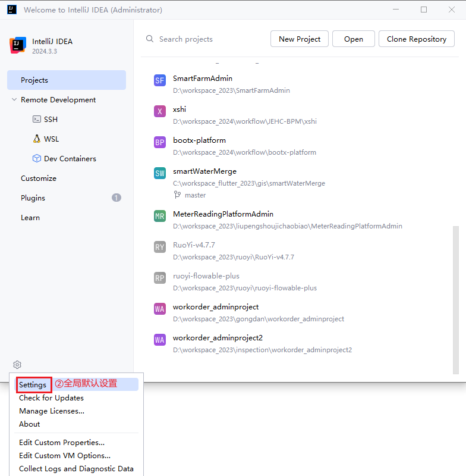The height and width of the screenshot is (476, 466).
Task: Click the Clone Repository button
Action: (417, 39)
